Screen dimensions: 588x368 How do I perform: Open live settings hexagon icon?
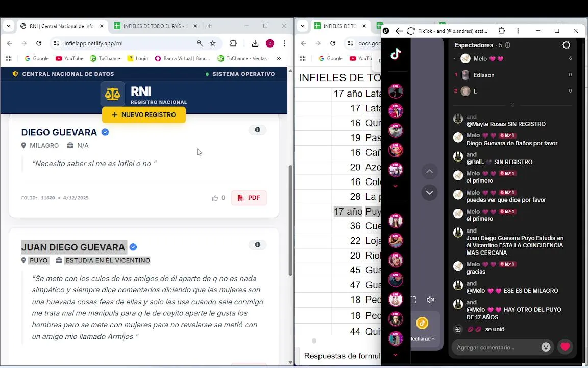(x=566, y=45)
